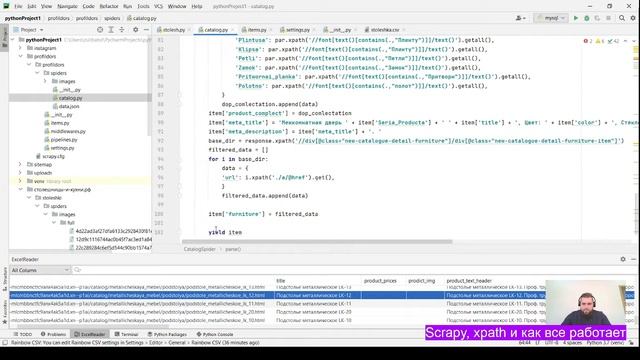Click the Stop process icon

[608, 18]
